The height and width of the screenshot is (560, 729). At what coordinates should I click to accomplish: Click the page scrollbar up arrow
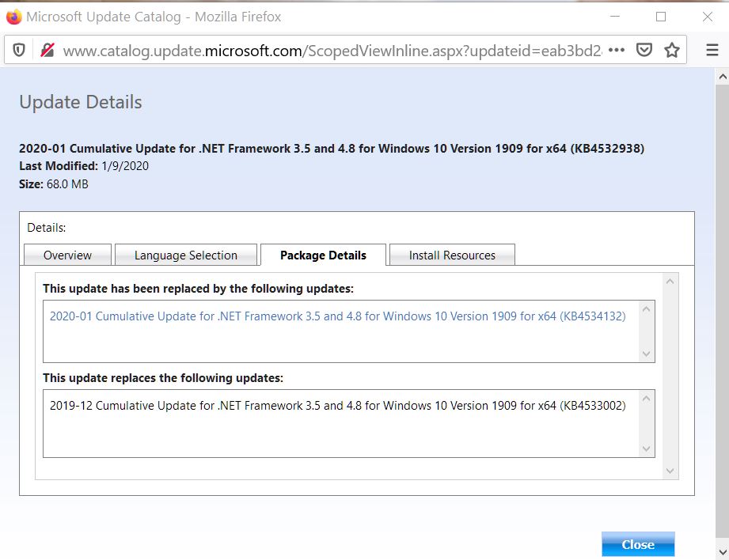pyautogui.click(x=721, y=77)
